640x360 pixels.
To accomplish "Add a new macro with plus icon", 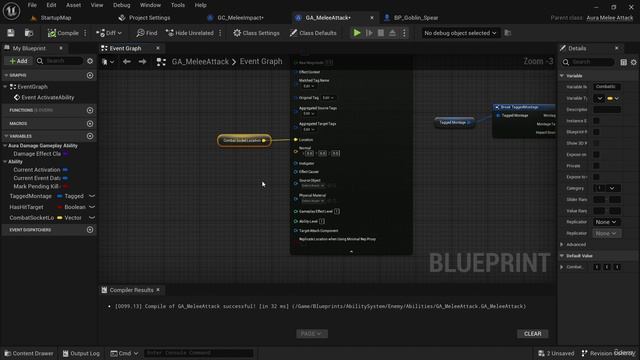I will pos(90,123).
